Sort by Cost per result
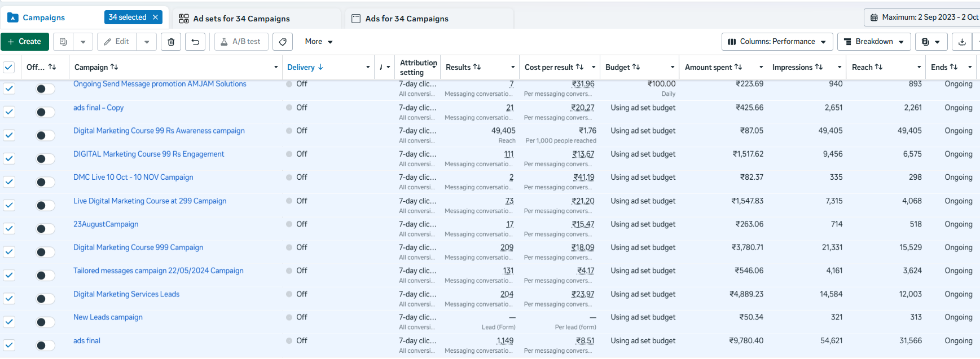The height and width of the screenshot is (359, 980). (554, 67)
